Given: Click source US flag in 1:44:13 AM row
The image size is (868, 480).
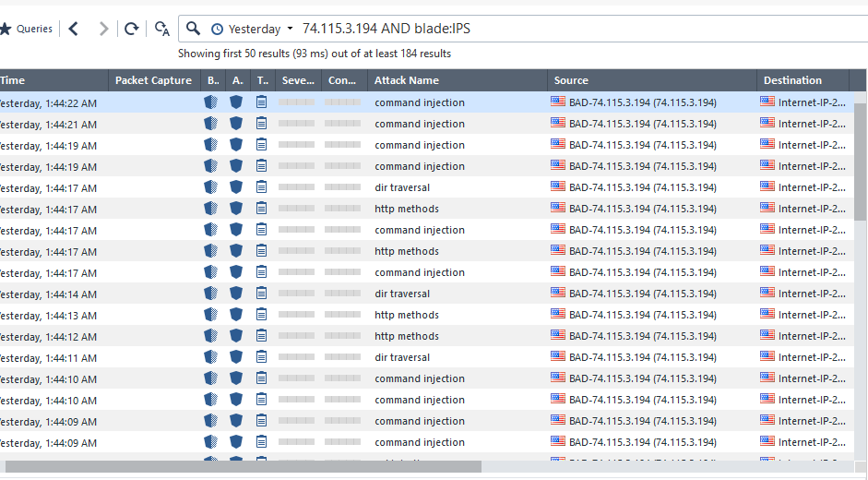Looking at the screenshot, I should click(557, 315).
